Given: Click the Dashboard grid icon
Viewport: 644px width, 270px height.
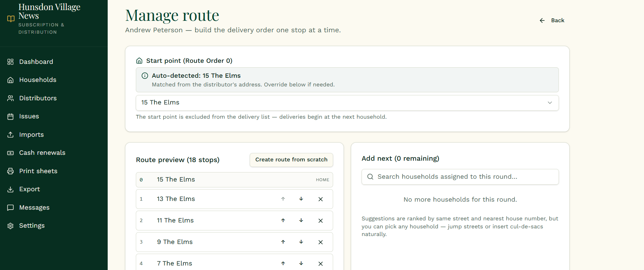Looking at the screenshot, I should coord(10,62).
